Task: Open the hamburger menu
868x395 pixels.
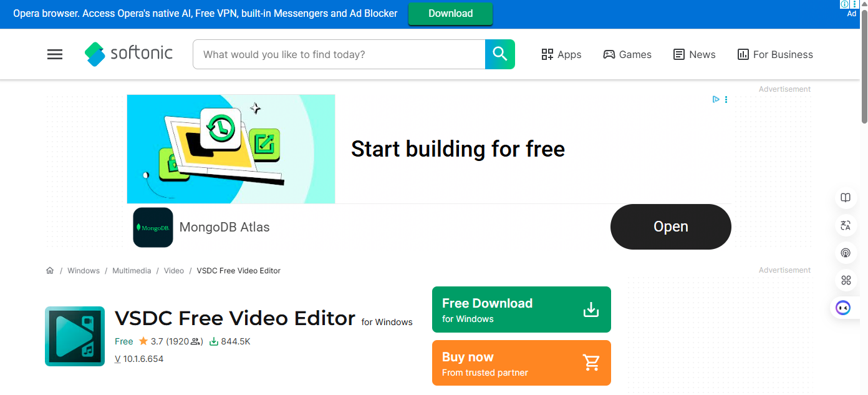Action: point(55,54)
